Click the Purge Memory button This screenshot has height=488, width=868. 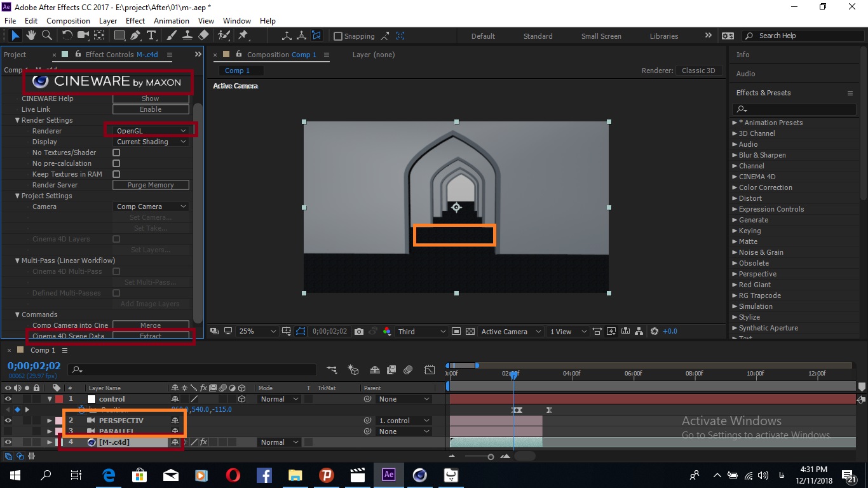(x=151, y=185)
